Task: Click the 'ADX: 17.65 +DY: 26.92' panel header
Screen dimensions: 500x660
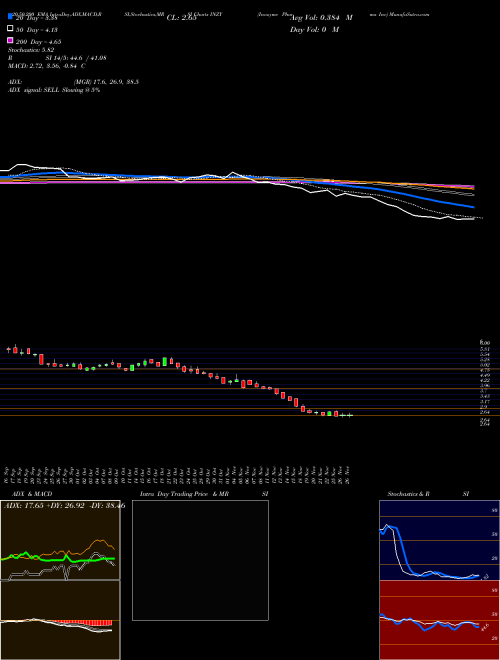Action: point(64,505)
